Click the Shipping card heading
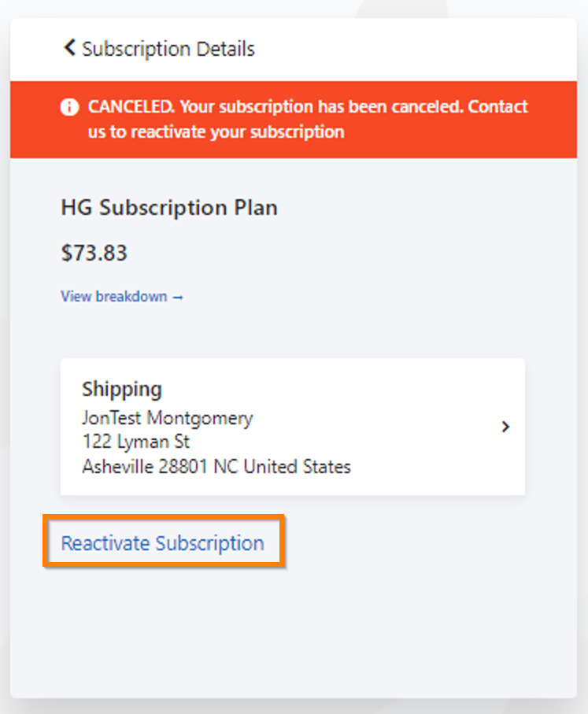The width and height of the screenshot is (588, 714). 122,389
